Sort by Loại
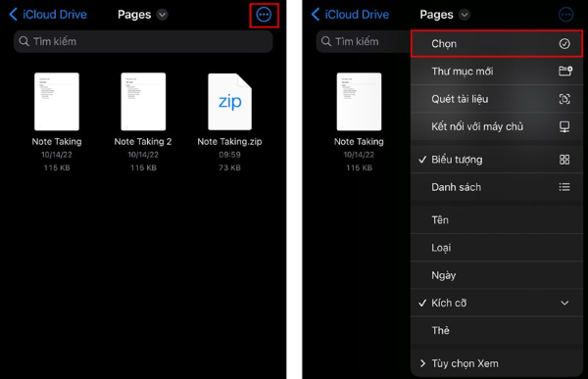 [x=497, y=248]
